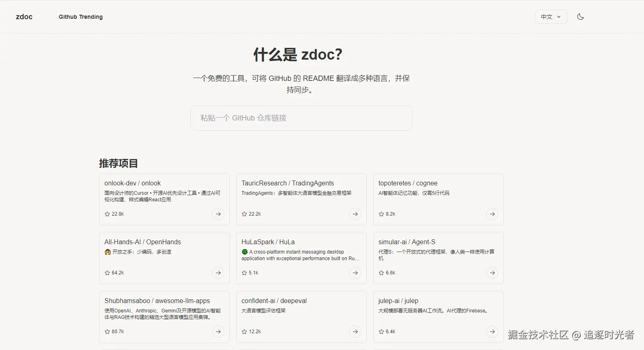Click the 推荐项目 section heading
644x350 pixels.
pos(118,163)
